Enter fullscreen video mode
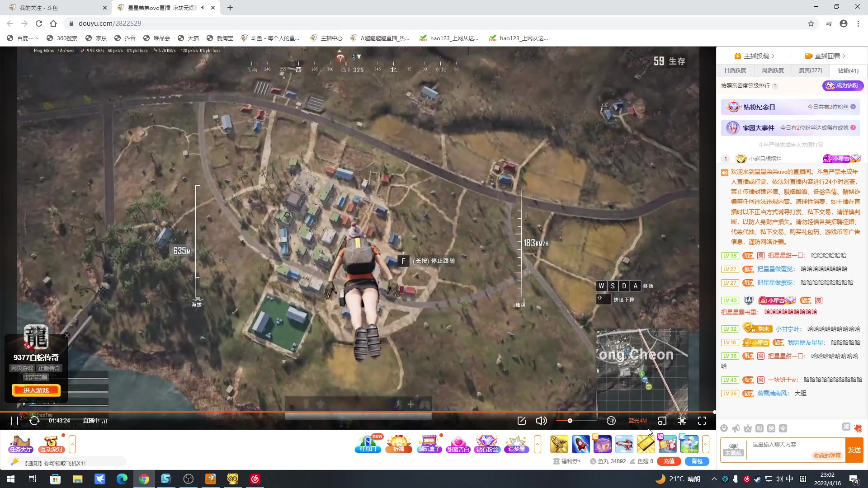Image resolution: width=868 pixels, height=488 pixels. pyautogui.click(x=702, y=421)
